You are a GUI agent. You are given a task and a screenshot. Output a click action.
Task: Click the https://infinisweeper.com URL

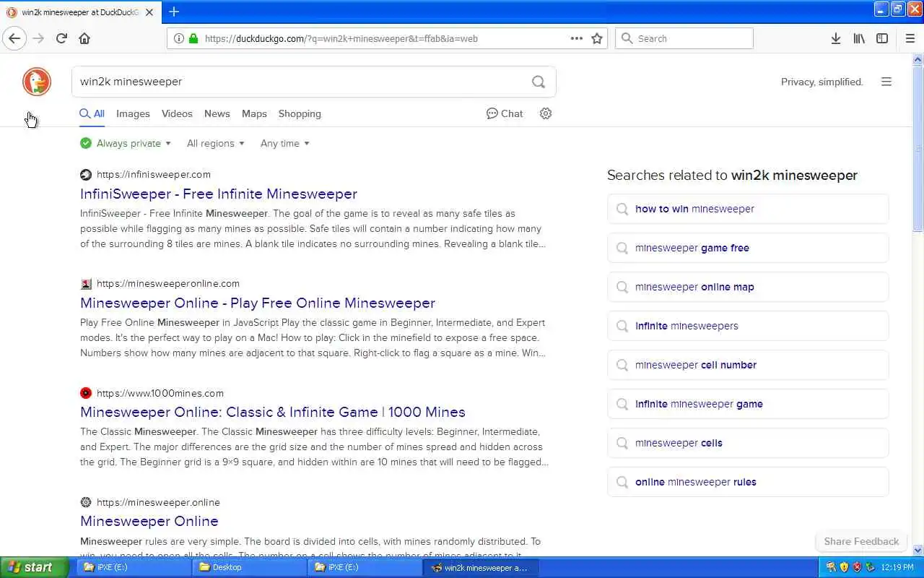[154, 174]
